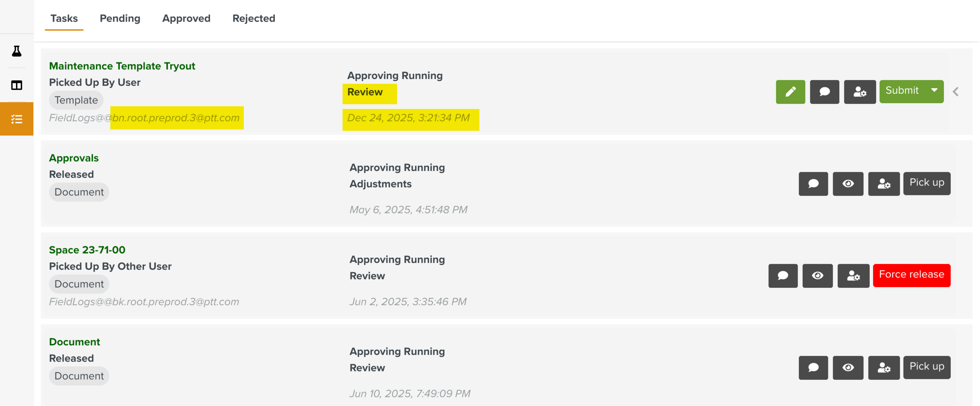The image size is (980, 406).
Task: Open the columns layout sidebar icon
Action: pos(16,85)
